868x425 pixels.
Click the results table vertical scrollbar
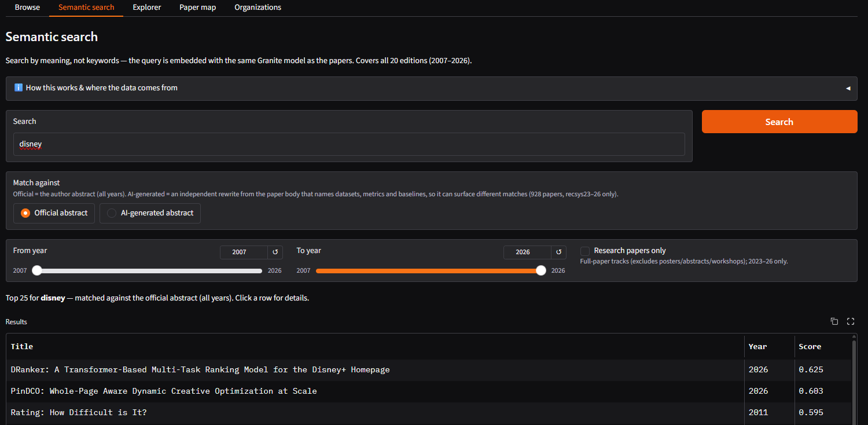(854, 382)
